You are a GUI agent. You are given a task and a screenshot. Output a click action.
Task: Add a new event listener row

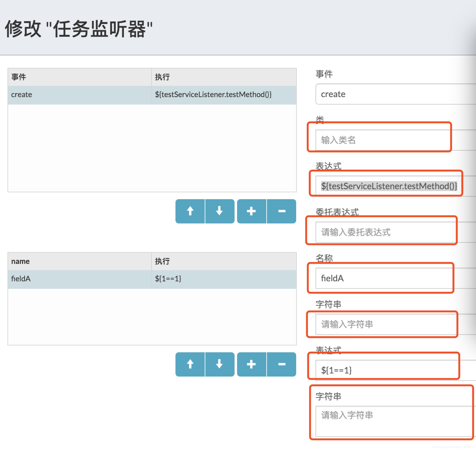coord(251,211)
